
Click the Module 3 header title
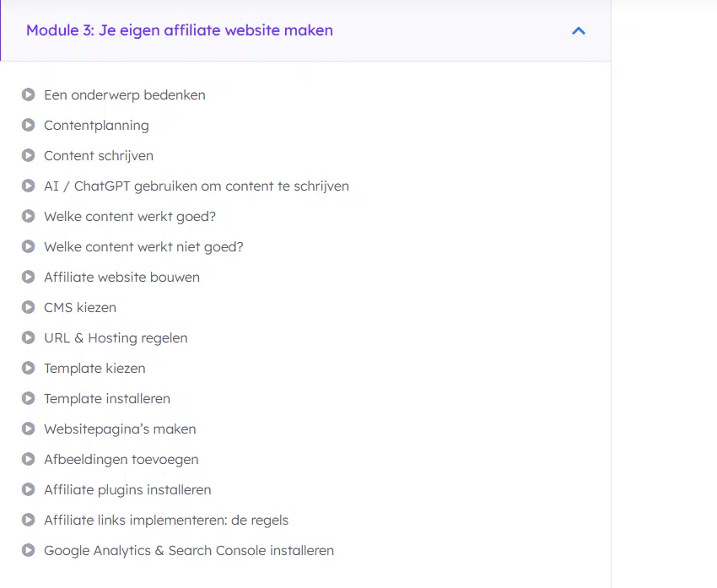point(179,30)
